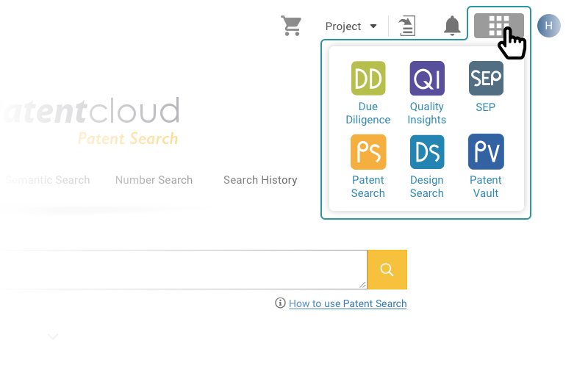Click the info icon beside help link
588x382 pixels.
280,303
